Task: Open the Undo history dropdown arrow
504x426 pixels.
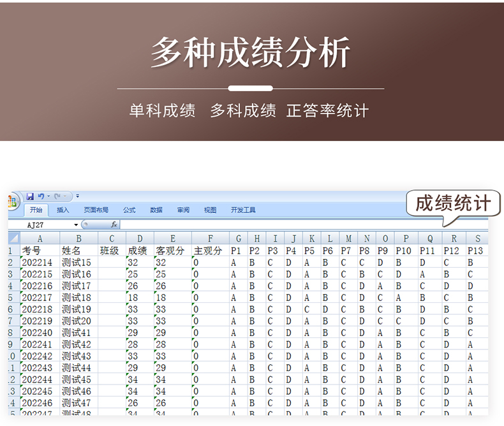Action: [x=48, y=196]
